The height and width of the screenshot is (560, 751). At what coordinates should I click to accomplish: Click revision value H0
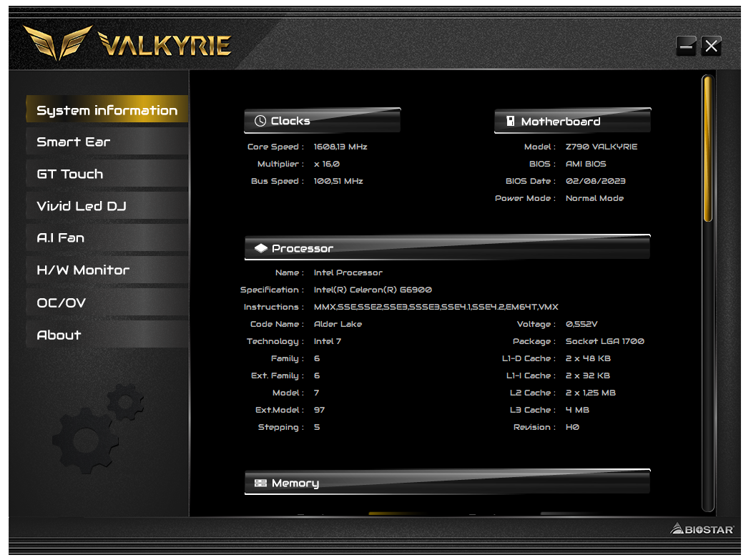pos(572,427)
